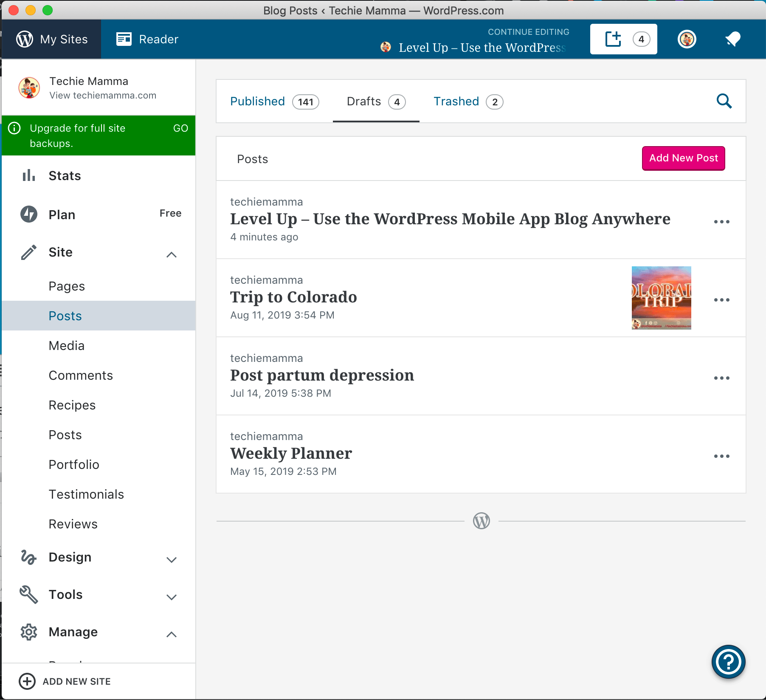Open the Post partum depression draft
Image resolution: width=766 pixels, height=700 pixels.
(x=322, y=375)
